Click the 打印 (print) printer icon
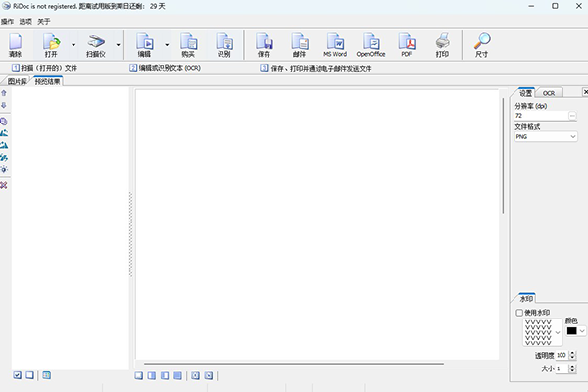 pyautogui.click(x=442, y=45)
